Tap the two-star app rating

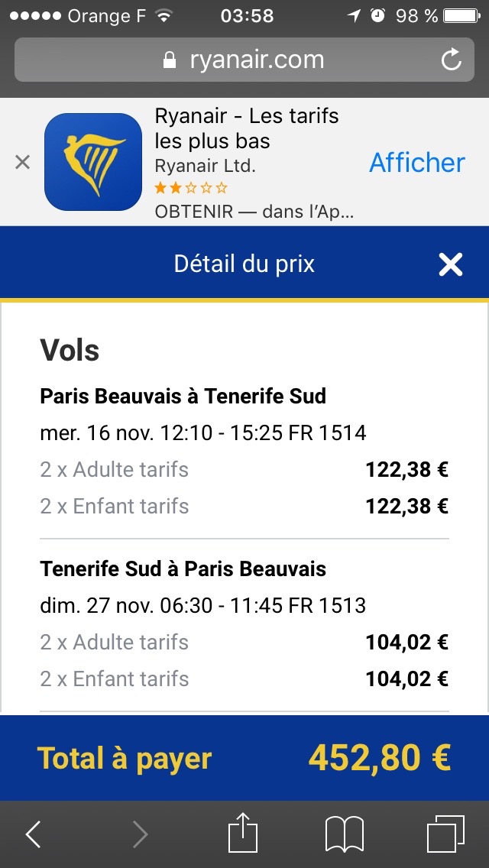click(191, 188)
